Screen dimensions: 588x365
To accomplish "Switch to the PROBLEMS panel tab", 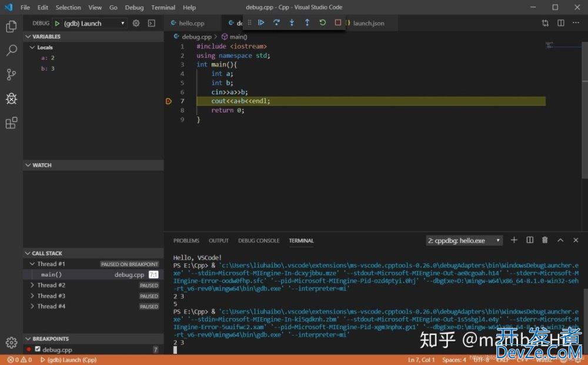I will 186,240.
